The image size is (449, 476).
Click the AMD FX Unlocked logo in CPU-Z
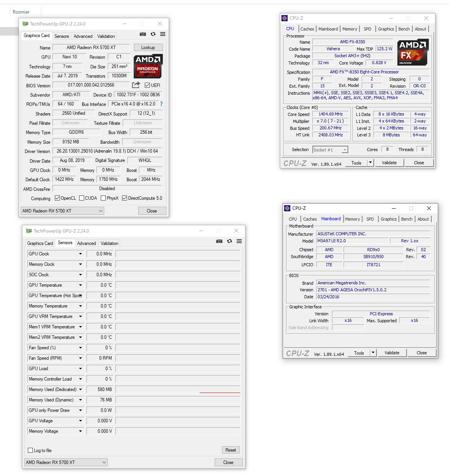tap(413, 53)
